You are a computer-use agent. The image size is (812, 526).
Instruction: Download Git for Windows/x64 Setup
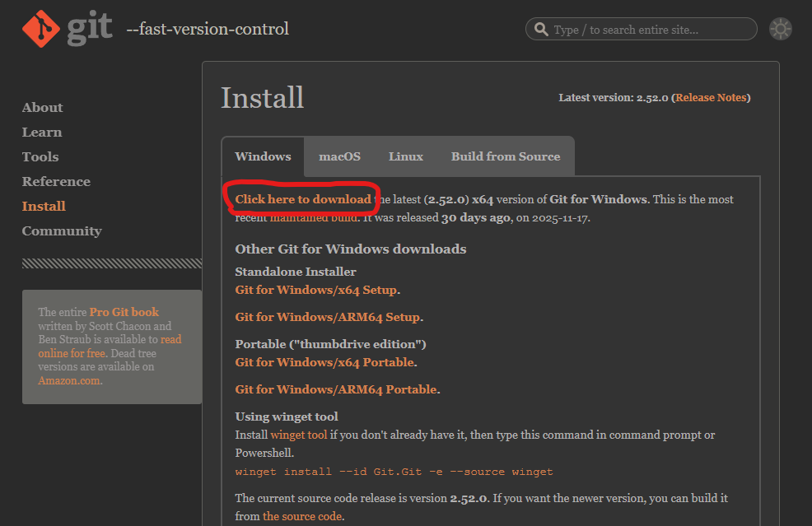click(x=316, y=290)
